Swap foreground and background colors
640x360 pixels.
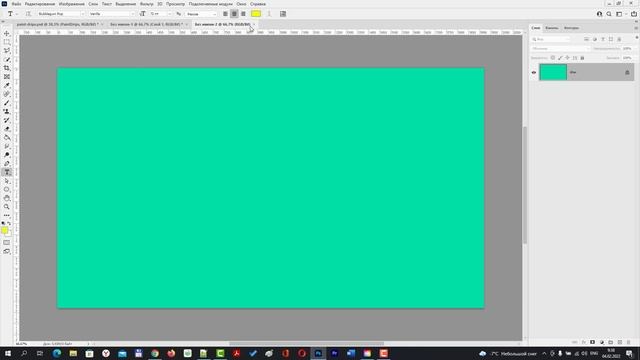[9, 223]
